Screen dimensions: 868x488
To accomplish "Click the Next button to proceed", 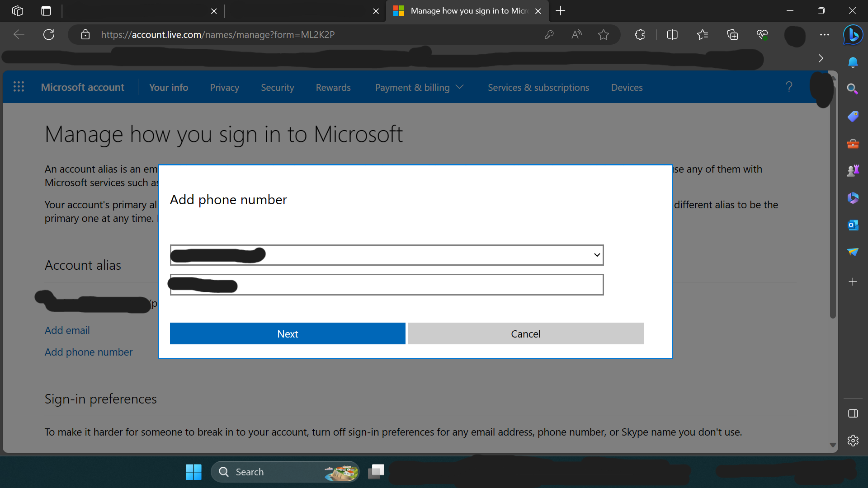I will click(288, 333).
